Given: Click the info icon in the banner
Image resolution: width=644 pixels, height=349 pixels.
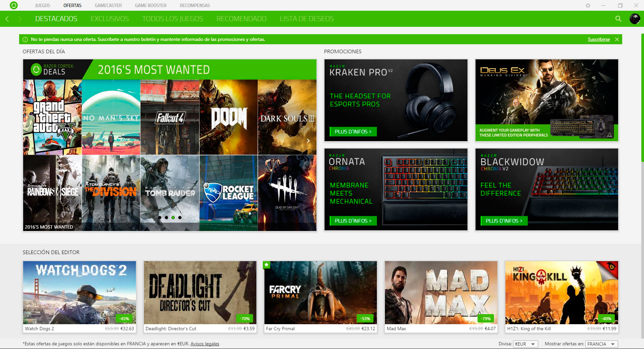Looking at the screenshot, I should point(25,40).
